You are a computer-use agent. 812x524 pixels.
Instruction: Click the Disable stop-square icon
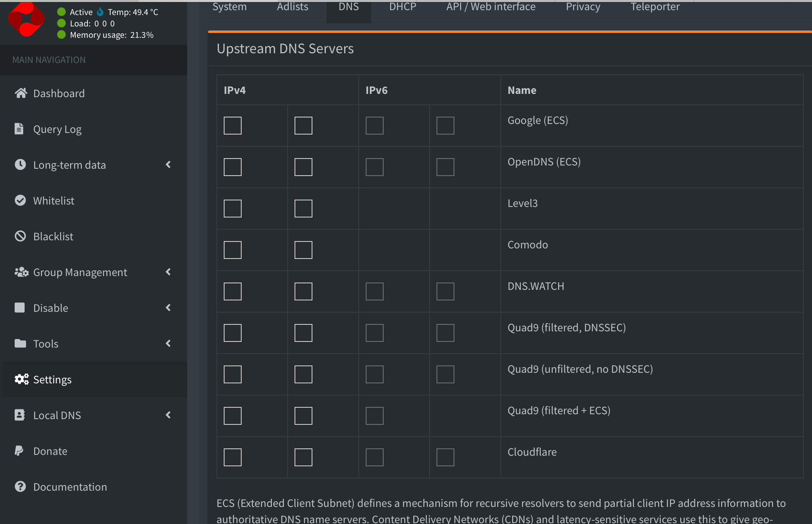pos(20,307)
